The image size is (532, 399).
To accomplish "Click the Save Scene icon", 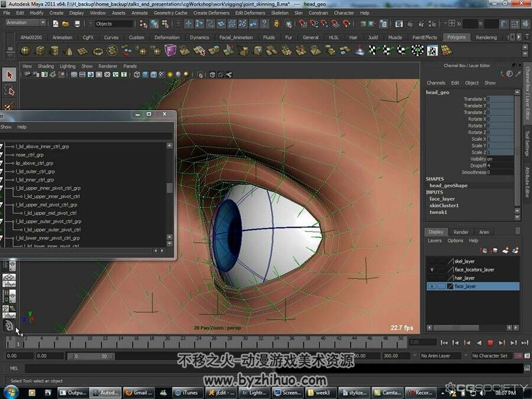I will click(77, 24).
